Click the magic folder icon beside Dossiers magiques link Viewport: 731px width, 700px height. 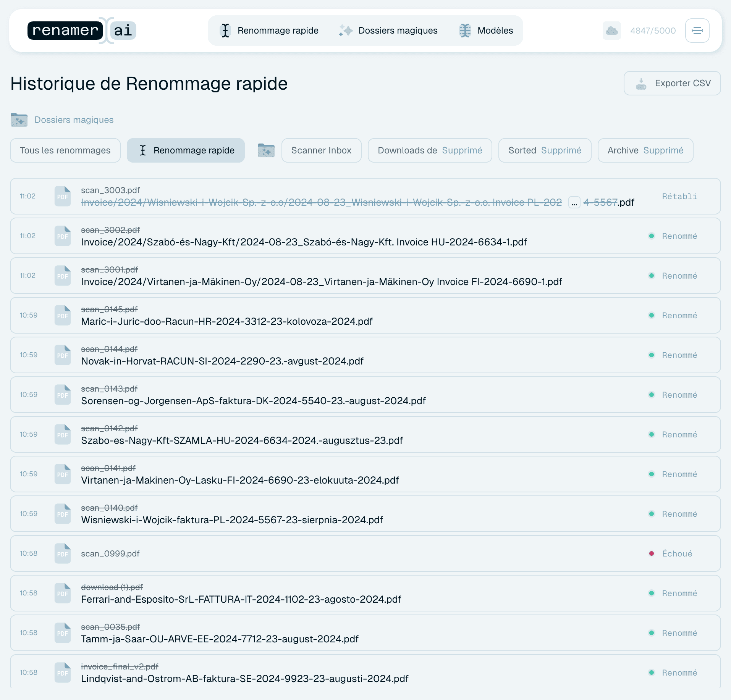(19, 120)
